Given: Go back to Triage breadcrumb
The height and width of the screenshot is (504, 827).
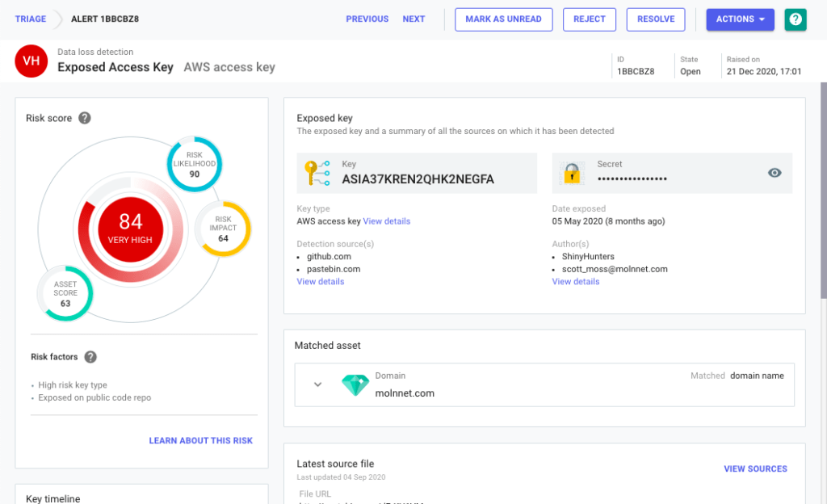Looking at the screenshot, I should point(31,19).
